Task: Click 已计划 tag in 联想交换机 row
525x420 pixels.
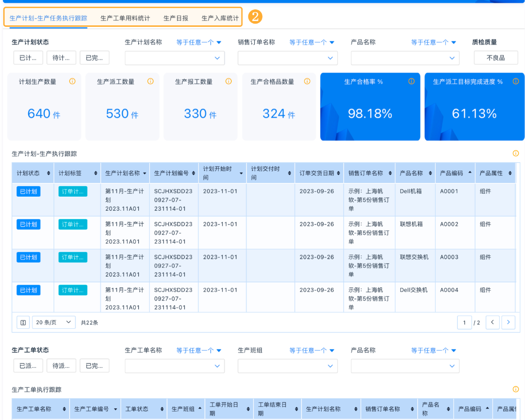Action: (29, 257)
